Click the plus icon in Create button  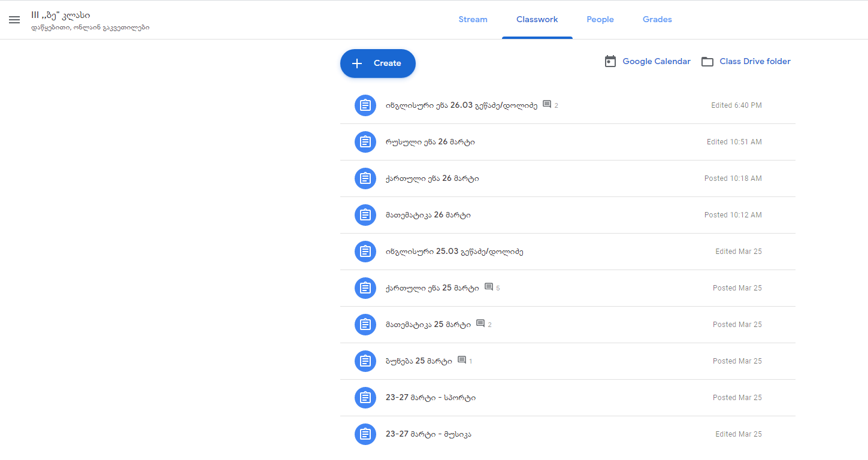357,63
